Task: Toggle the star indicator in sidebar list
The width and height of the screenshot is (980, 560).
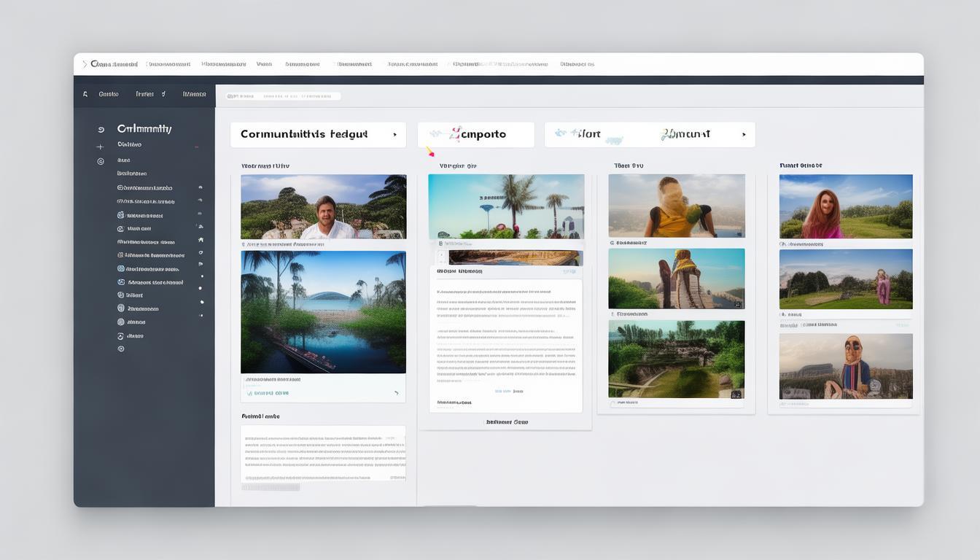Action: [x=201, y=240]
